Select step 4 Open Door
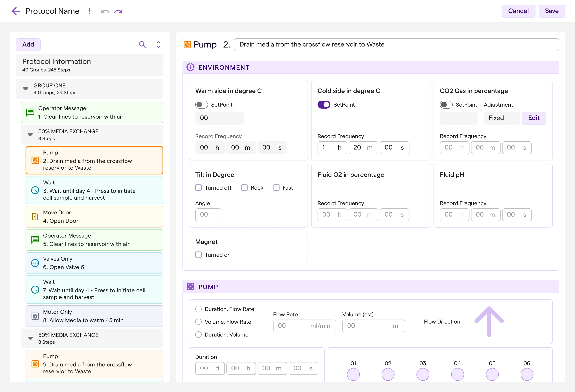This screenshot has height=392, width=575. tap(94, 217)
